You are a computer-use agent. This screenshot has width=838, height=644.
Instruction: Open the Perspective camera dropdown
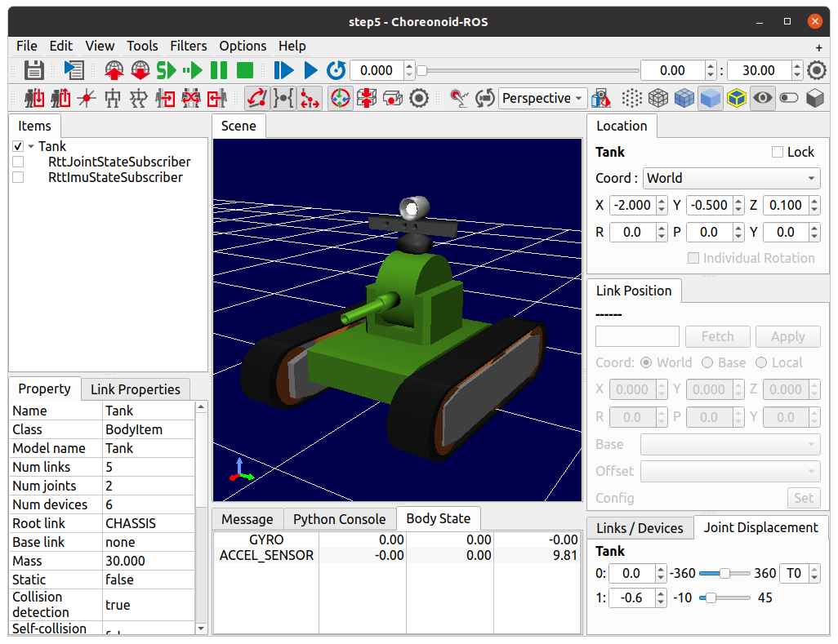pyautogui.click(x=542, y=99)
